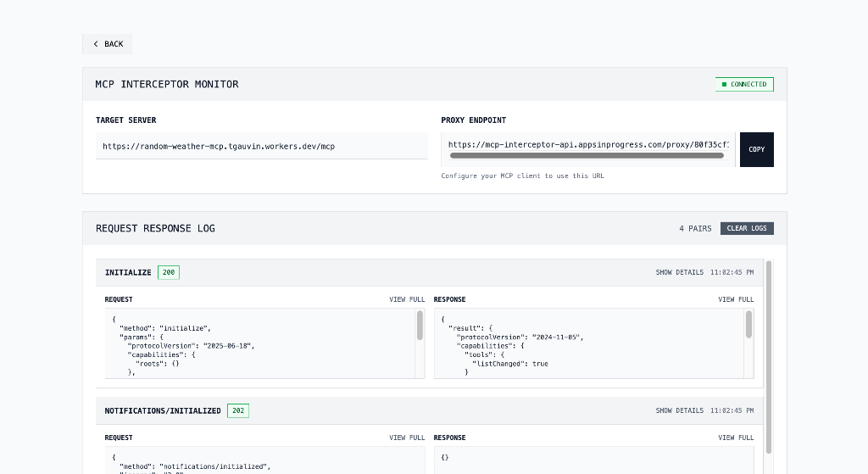Image resolution: width=868 pixels, height=474 pixels.
Task: Click scrollbar in Initialize response panel
Action: coord(748,326)
